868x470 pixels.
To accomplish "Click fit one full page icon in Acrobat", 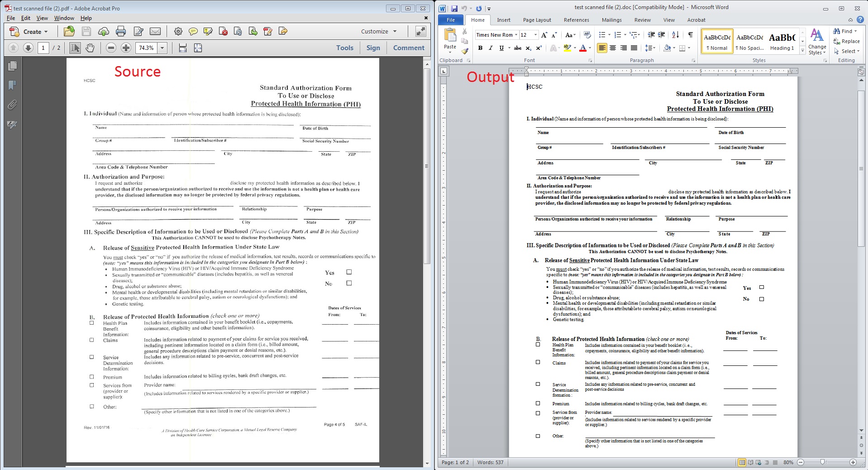I will coord(198,48).
